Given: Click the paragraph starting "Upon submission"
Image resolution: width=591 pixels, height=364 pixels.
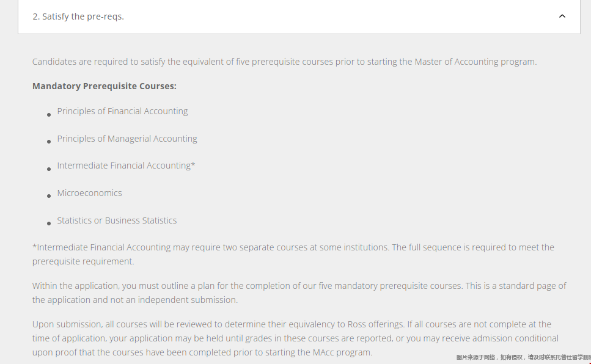Looking at the screenshot, I should tap(296, 338).
